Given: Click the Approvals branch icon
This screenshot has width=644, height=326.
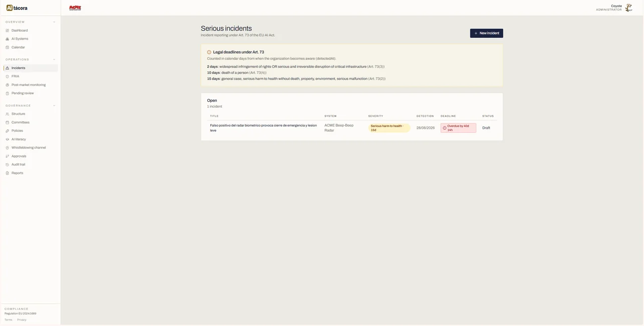Looking at the screenshot, I should 7,156.
